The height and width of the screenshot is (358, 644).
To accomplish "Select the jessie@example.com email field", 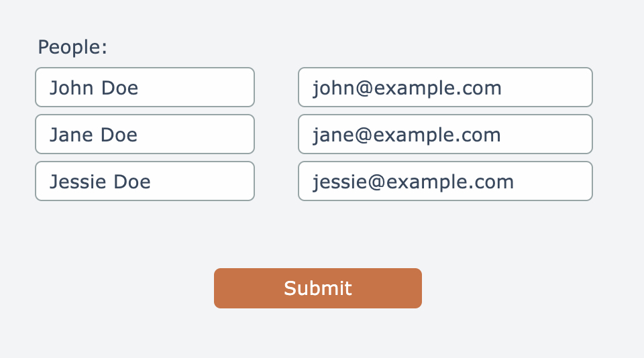I will [x=445, y=181].
